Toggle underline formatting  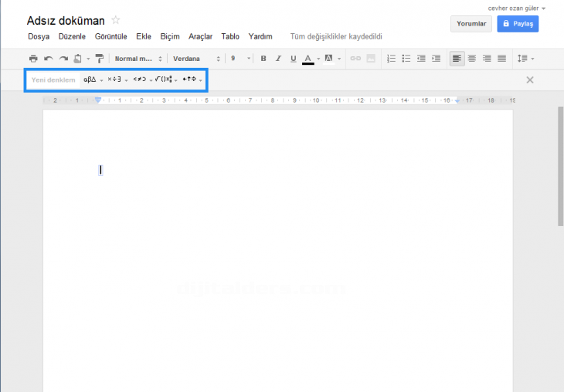(293, 59)
